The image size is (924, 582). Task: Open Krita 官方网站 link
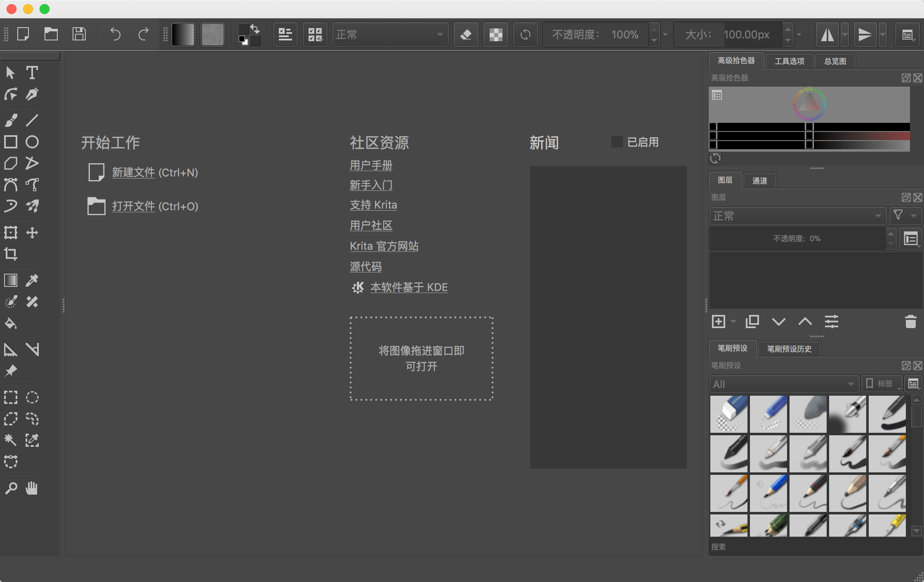[x=384, y=246]
